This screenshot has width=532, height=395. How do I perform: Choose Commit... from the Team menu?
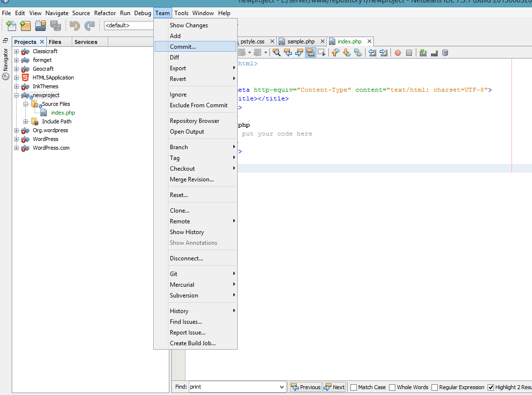pos(195,46)
